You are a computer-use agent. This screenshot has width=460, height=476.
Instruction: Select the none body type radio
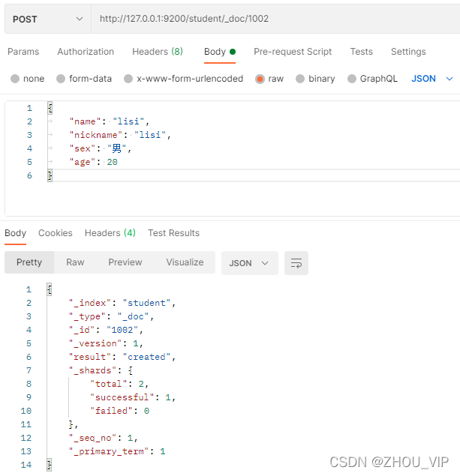tap(15, 79)
